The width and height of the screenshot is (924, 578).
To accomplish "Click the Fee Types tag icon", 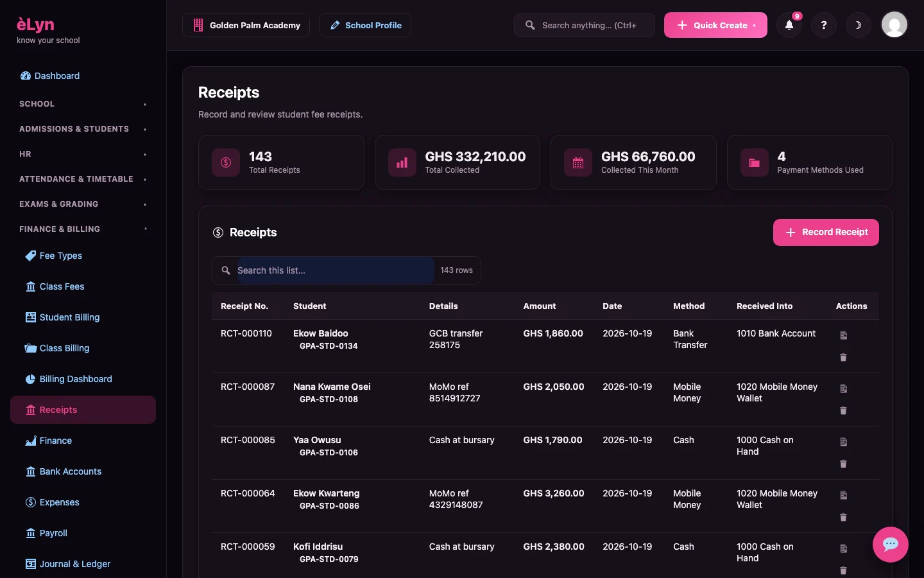I will click(x=31, y=256).
